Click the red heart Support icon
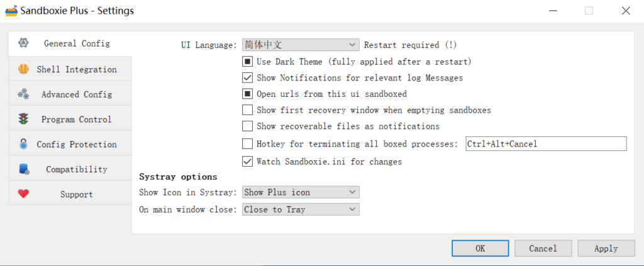This screenshot has width=644, height=266. pyautogui.click(x=23, y=194)
